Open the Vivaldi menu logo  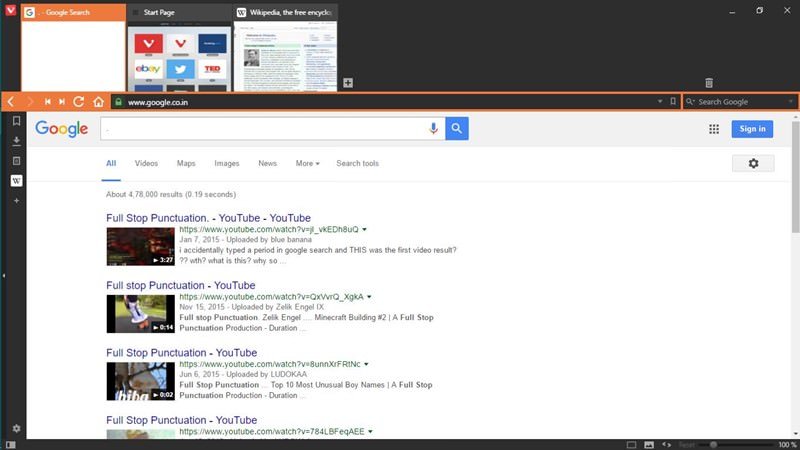tap(10, 10)
